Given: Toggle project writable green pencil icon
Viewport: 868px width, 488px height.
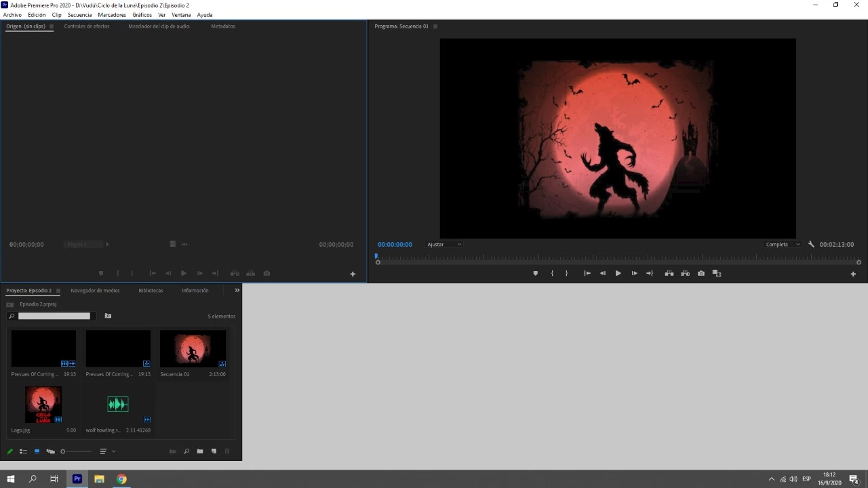Looking at the screenshot, I should [9, 451].
